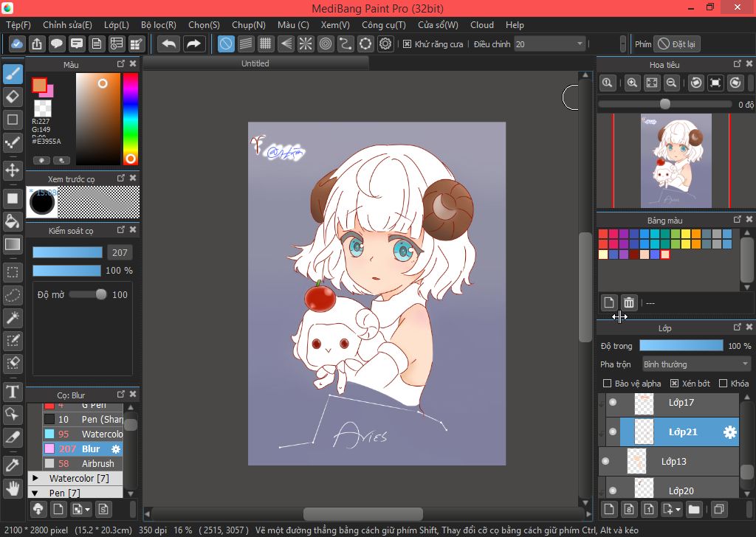The width and height of the screenshot is (756, 537).
Task: Turn off snap with the Snap Off icon
Action: point(226,44)
